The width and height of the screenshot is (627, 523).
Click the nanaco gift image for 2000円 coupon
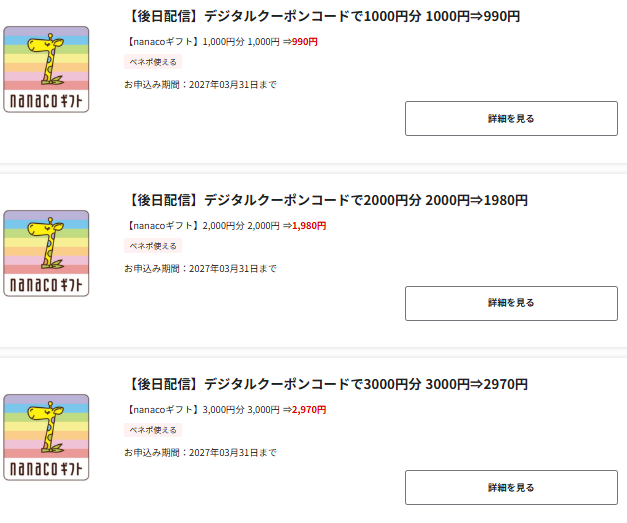[x=46, y=253]
